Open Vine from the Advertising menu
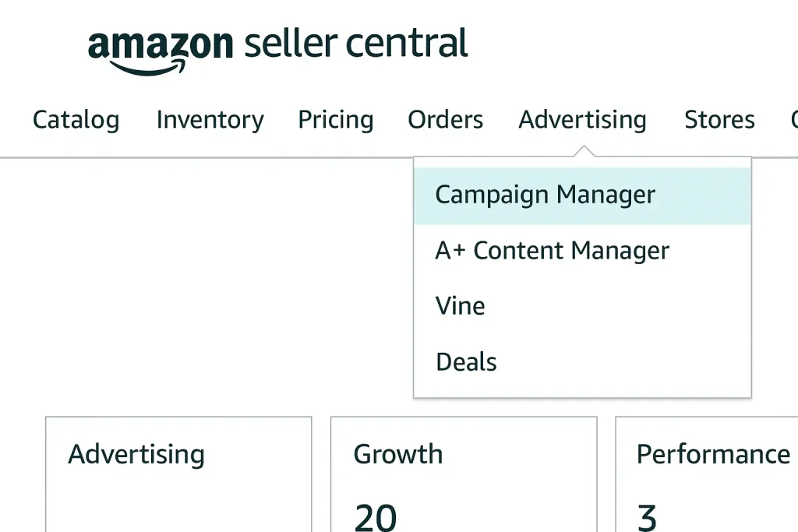Screen dimensions: 798x532 tap(460, 306)
